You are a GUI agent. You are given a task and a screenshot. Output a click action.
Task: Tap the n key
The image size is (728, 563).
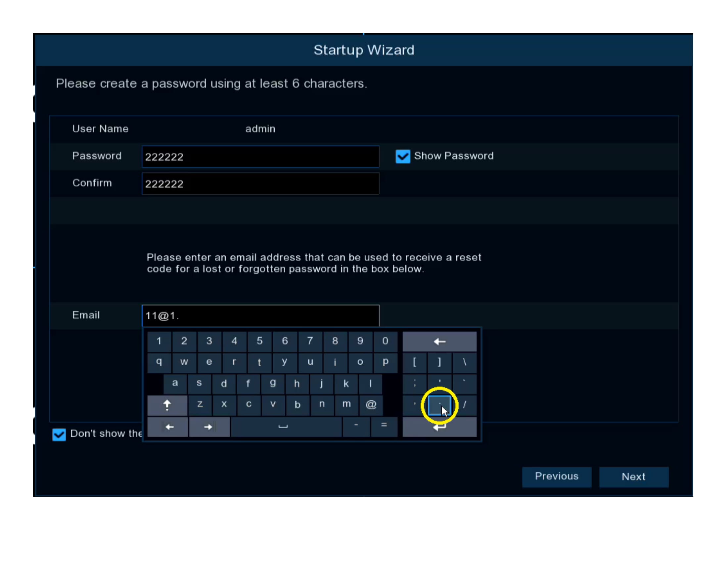[x=322, y=405]
